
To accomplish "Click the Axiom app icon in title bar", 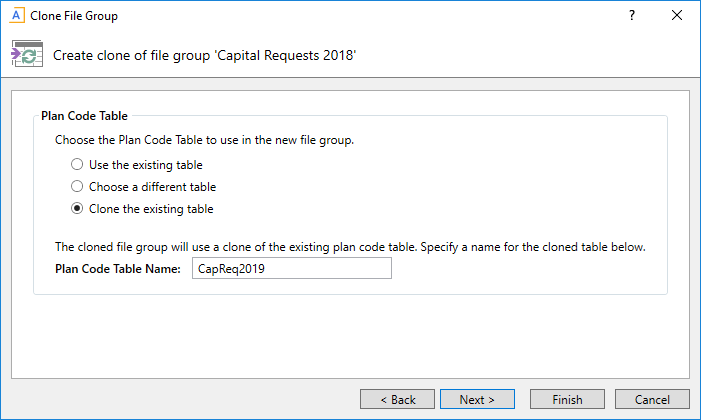I will 15,16.
